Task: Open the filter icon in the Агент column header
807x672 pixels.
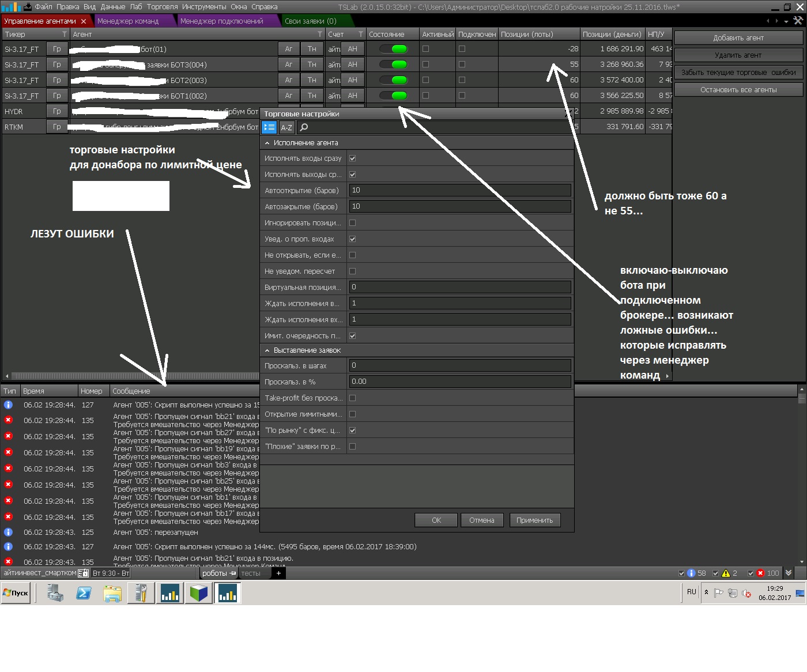Action: point(320,35)
